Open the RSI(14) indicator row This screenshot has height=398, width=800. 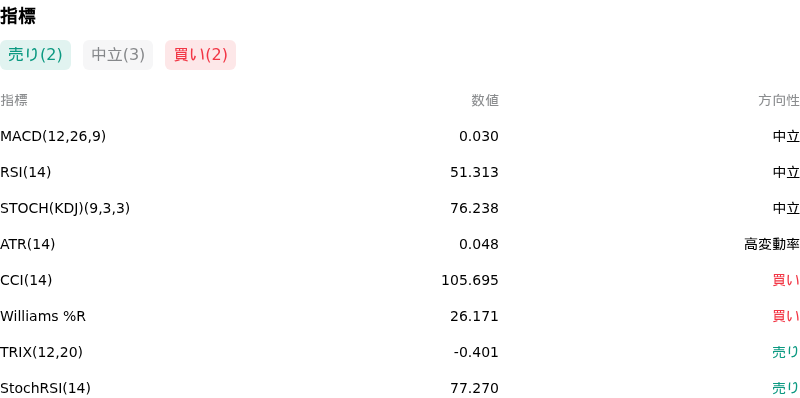pos(400,172)
